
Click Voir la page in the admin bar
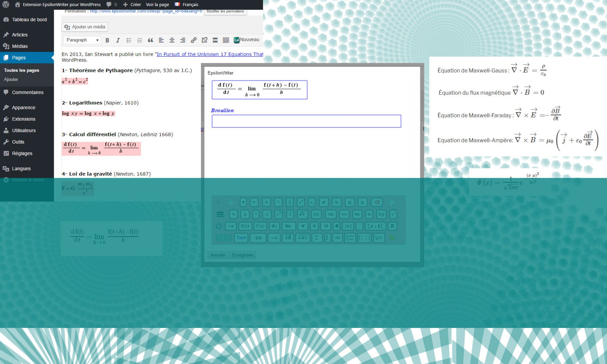pyautogui.click(x=158, y=5)
